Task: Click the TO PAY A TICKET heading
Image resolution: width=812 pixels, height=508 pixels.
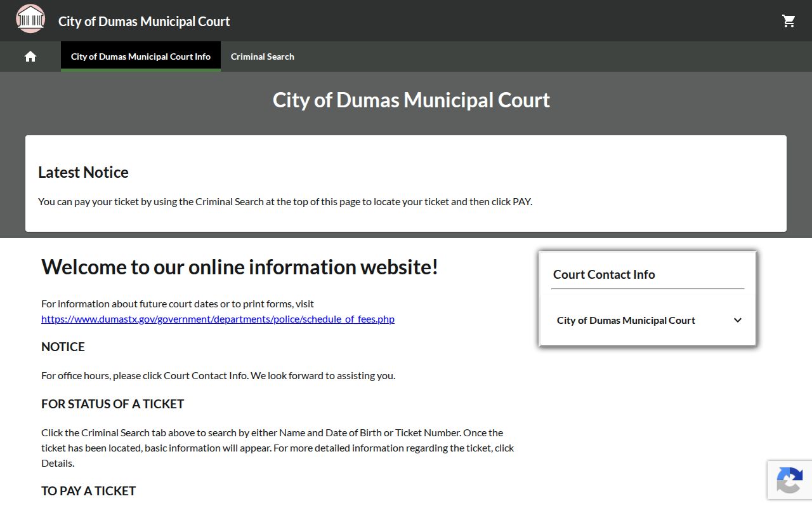Action: pyautogui.click(x=88, y=491)
